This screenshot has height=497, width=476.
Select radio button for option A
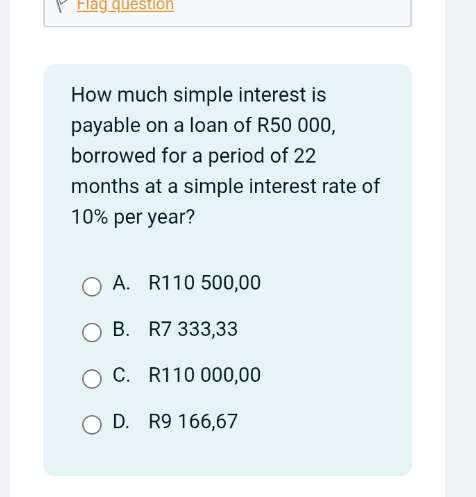click(x=92, y=286)
